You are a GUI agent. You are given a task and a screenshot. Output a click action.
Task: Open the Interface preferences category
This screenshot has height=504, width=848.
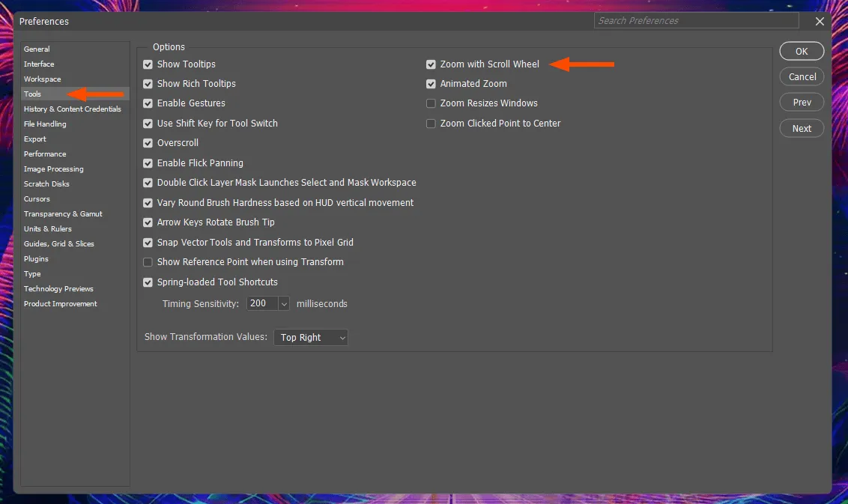39,64
